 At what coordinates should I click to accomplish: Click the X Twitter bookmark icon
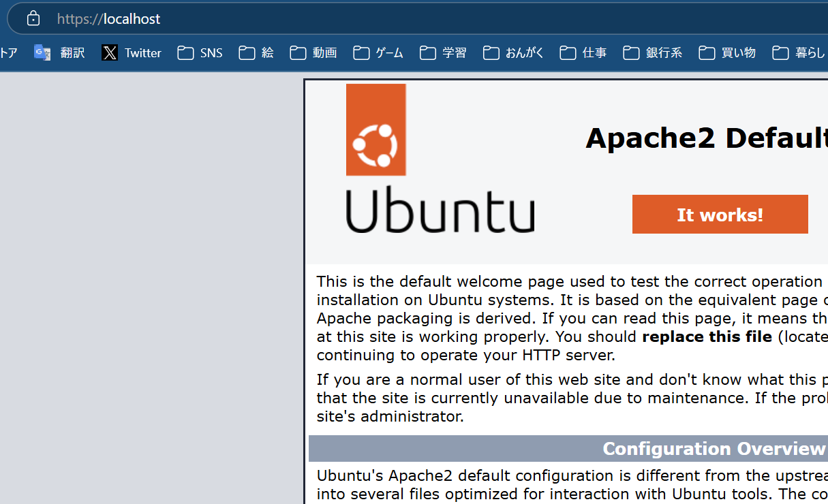click(110, 52)
